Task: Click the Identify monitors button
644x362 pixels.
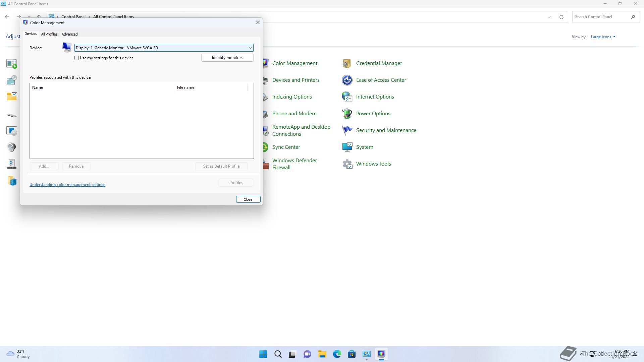Action: pyautogui.click(x=227, y=58)
